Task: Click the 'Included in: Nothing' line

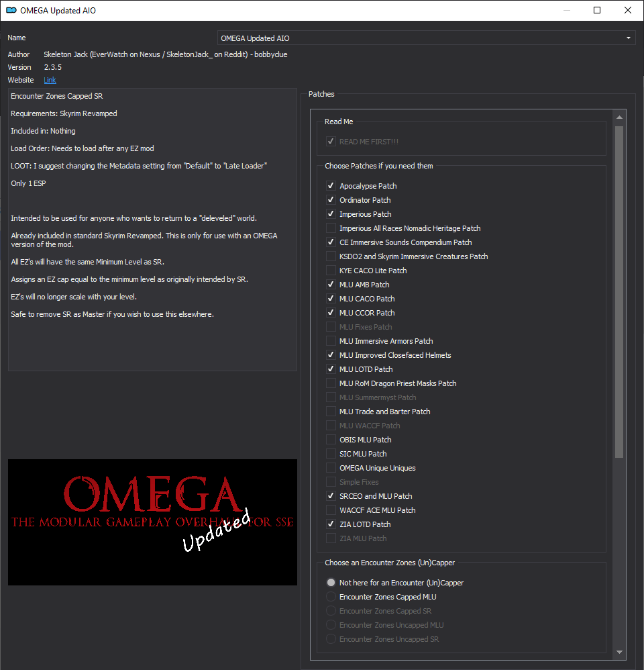Action: pyautogui.click(x=43, y=131)
